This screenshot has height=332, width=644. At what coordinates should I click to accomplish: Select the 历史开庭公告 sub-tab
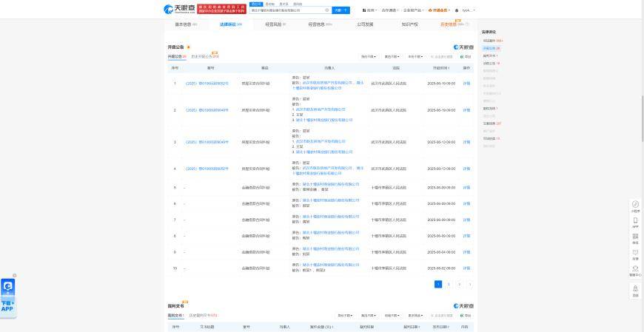(x=205, y=57)
